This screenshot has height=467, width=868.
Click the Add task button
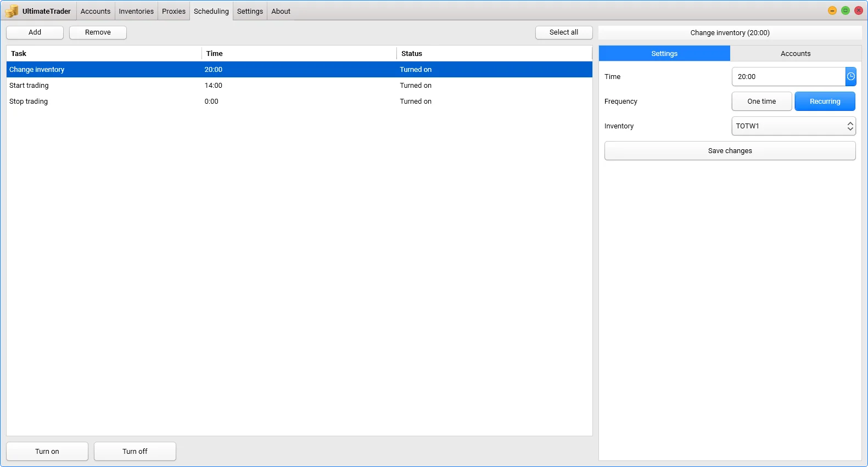tap(35, 32)
